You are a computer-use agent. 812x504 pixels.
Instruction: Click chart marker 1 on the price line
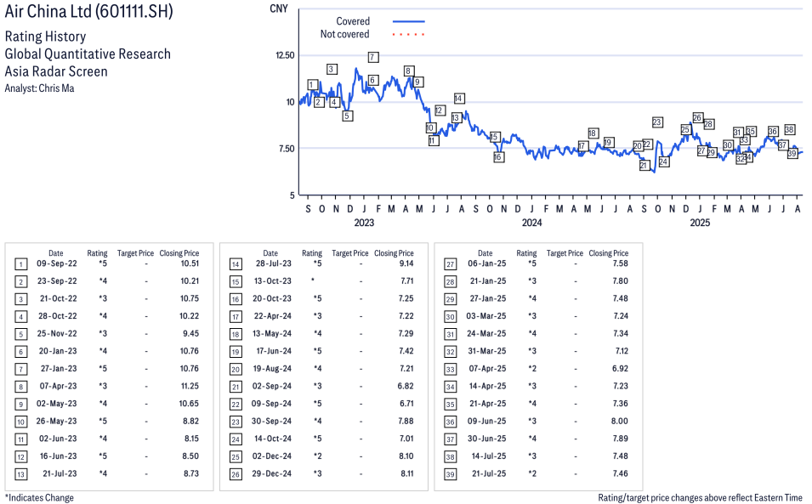tap(312, 85)
